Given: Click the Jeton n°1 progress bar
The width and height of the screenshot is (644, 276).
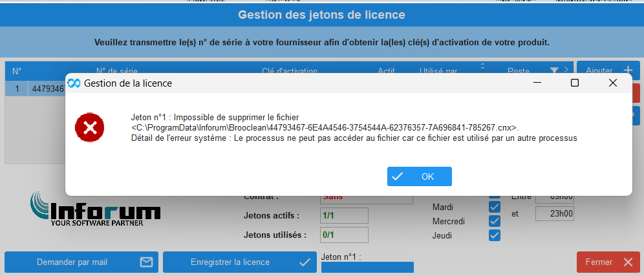Looking at the screenshot, I should click(368, 268).
